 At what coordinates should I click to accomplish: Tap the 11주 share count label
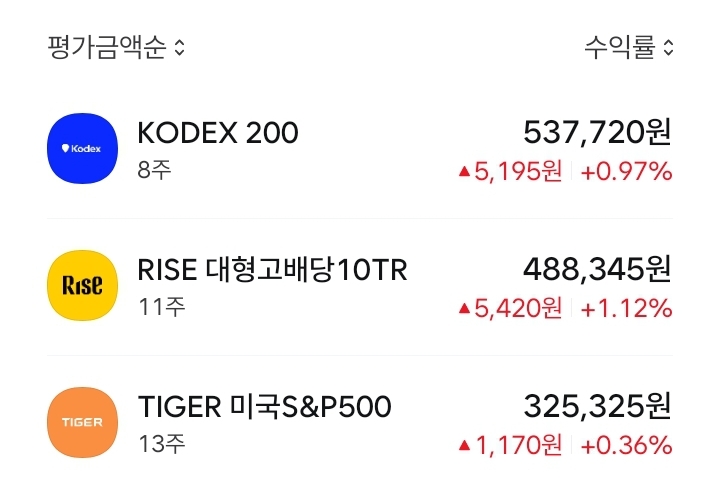[x=161, y=307]
